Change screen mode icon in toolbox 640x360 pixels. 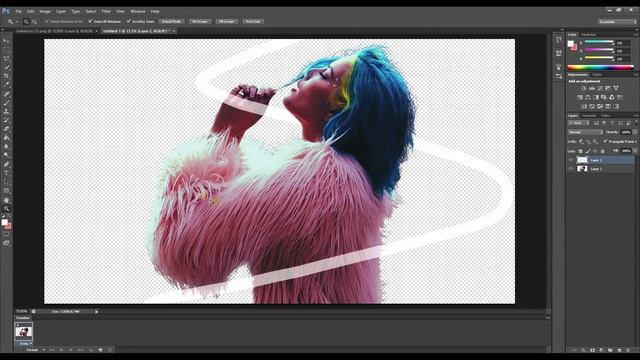click(x=6, y=243)
